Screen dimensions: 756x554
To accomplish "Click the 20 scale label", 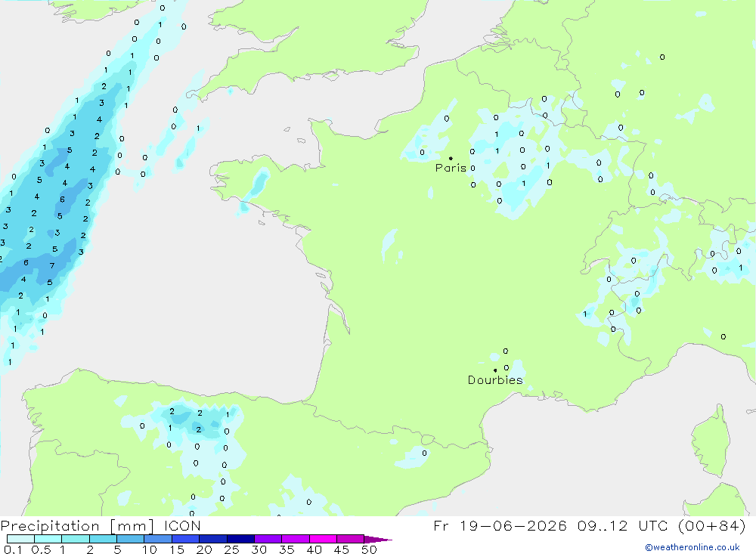I will click(x=204, y=549).
